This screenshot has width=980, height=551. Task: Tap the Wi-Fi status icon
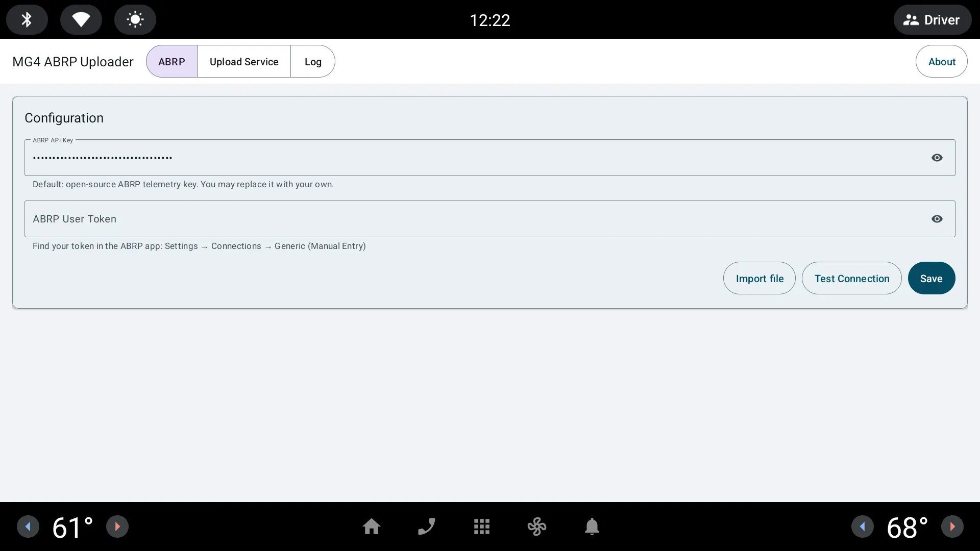81,19
